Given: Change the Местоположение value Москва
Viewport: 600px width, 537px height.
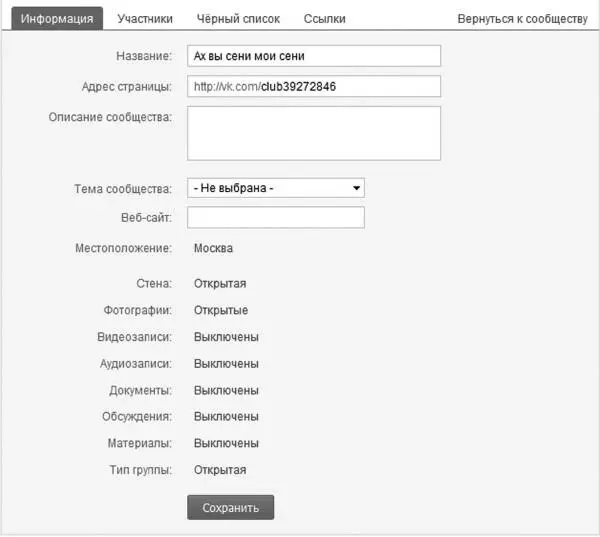Looking at the screenshot, I should tap(213, 248).
